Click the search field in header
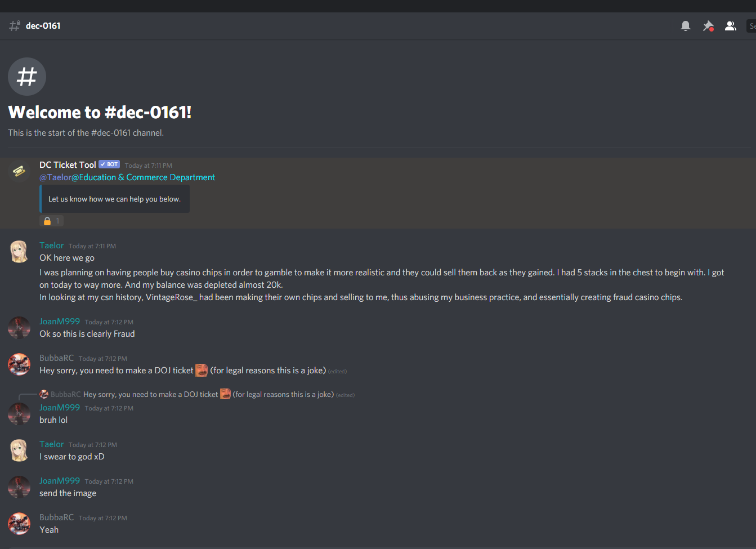This screenshot has height=549, width=756. pyautogui.click(x=751, y=26)
